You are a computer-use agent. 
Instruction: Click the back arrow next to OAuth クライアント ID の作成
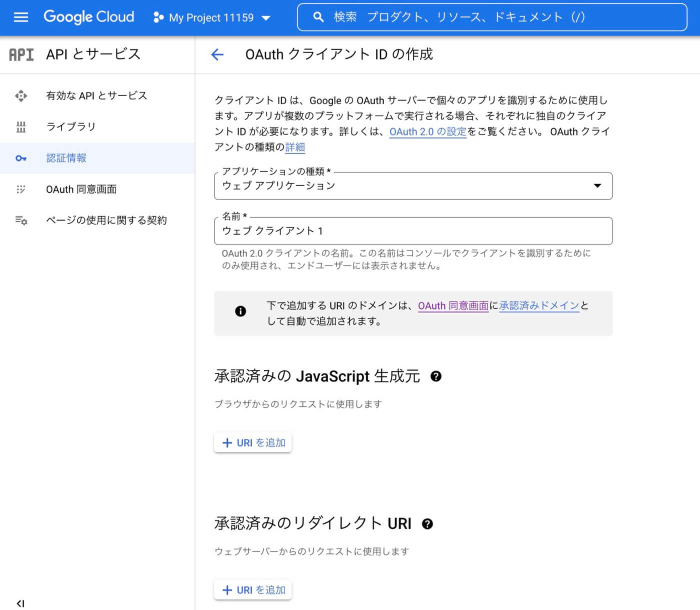[217, 55]
